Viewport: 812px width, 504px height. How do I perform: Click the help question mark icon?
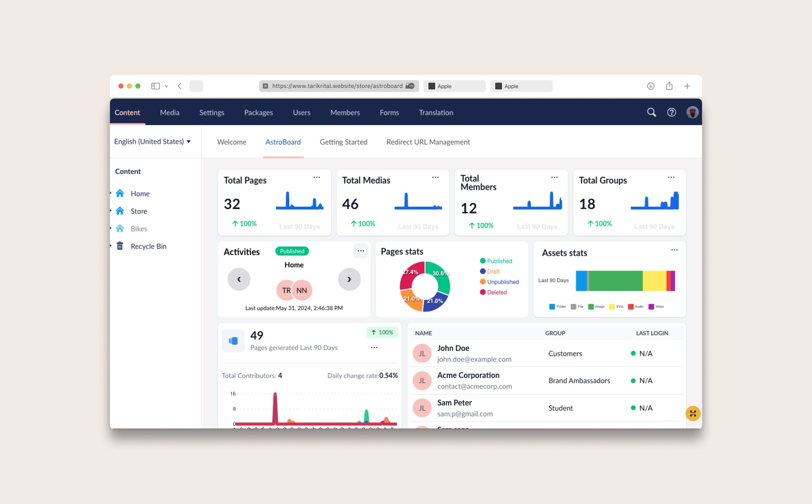672,112
